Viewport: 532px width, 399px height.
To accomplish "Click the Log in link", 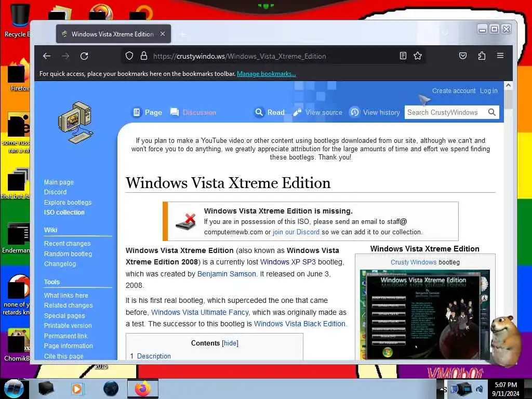I will (488, 91).
